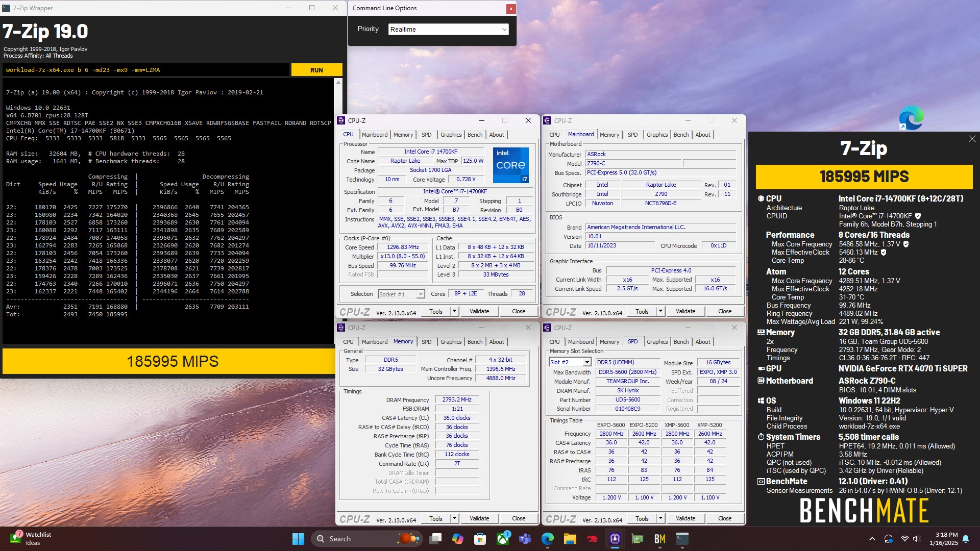Image resolution: width=980 pixels, height=551 pixels.
Task: Click the BenchMate GPU section icon
Action: [x=761, y=368]
